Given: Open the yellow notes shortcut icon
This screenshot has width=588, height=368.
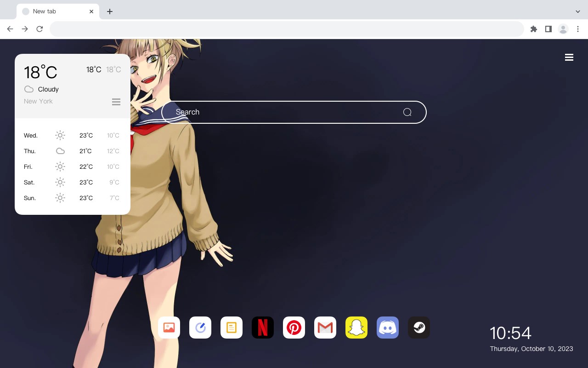Looking at the screenshot, I should 232,328.
